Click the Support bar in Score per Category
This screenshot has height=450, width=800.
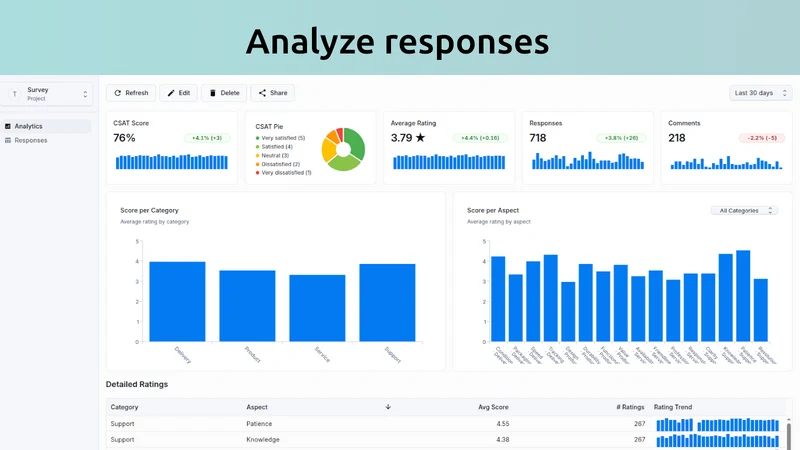[x=387, y=303]
